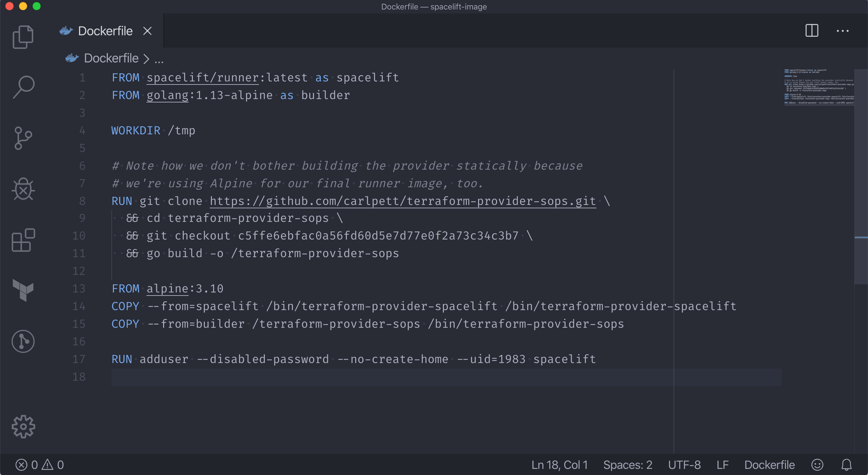868x475 pixels.
Task: Click the Dockerfile breadcrumb item
Action: click(x=111, y=58)
